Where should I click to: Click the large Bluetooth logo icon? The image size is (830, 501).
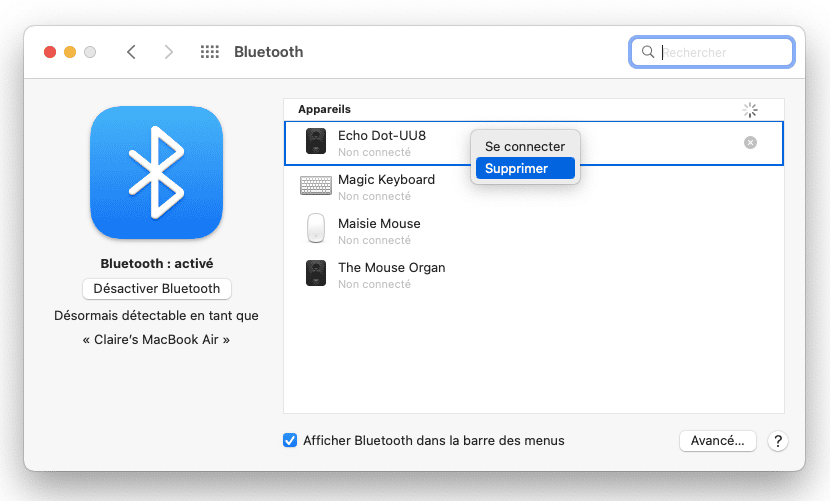tap(157, 173)
